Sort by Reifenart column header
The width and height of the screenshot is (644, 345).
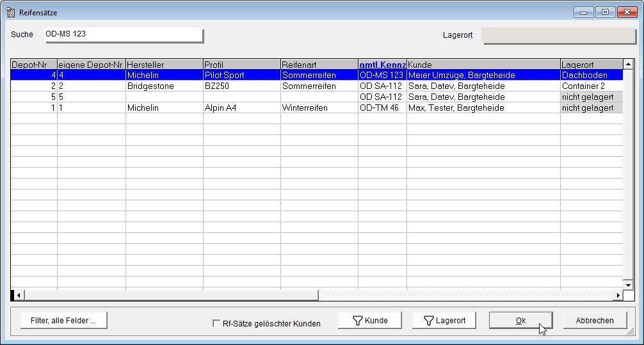click(319, 65)
